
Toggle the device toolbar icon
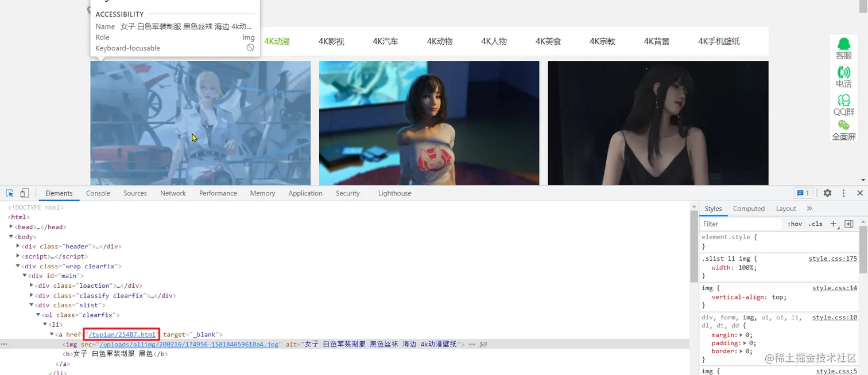pos(25,193)
